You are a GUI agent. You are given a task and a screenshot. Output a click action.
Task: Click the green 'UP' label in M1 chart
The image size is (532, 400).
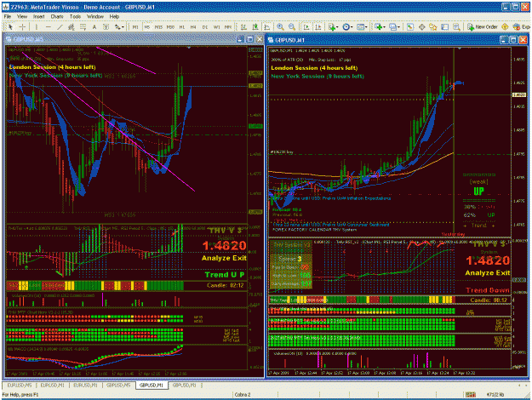478,191
